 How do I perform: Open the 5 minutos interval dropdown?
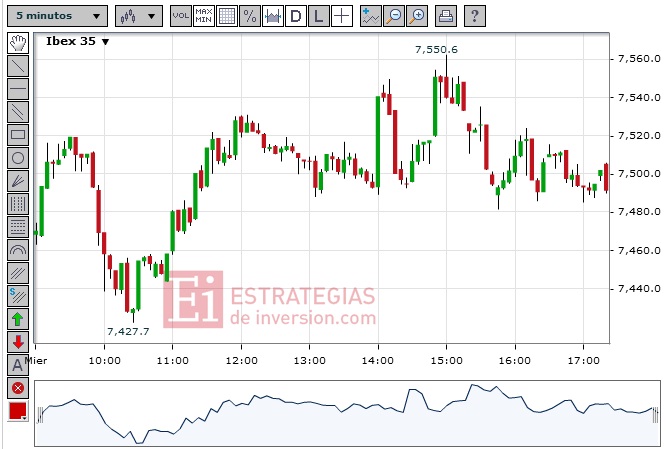point(57,16)
